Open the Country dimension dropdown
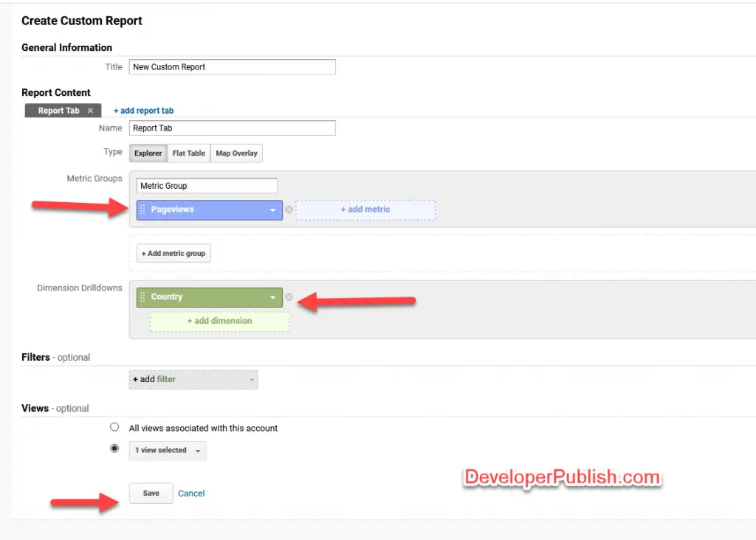 272,297
